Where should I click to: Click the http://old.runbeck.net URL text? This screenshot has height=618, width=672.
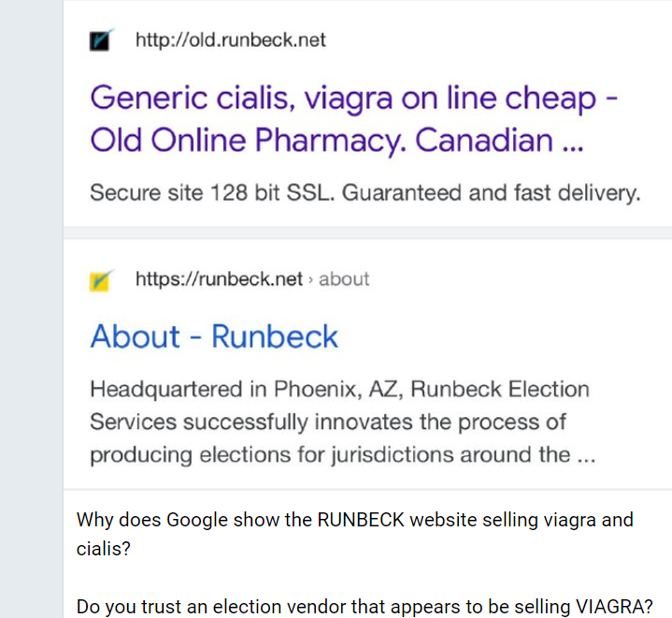[x=231, y=40]
